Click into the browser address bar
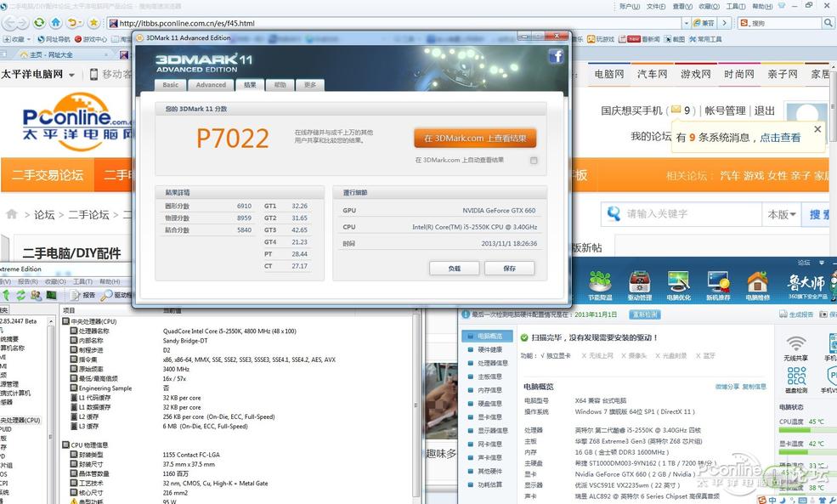The image size is (837, 504). [x=396, y=23]
